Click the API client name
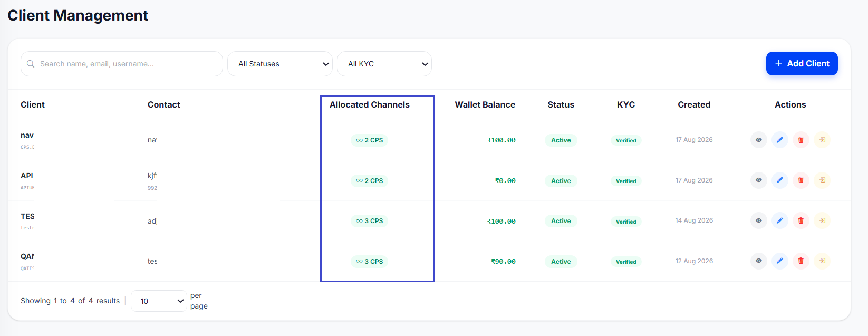The width and height of the screenshot is (868, 336). pos(27,176)
